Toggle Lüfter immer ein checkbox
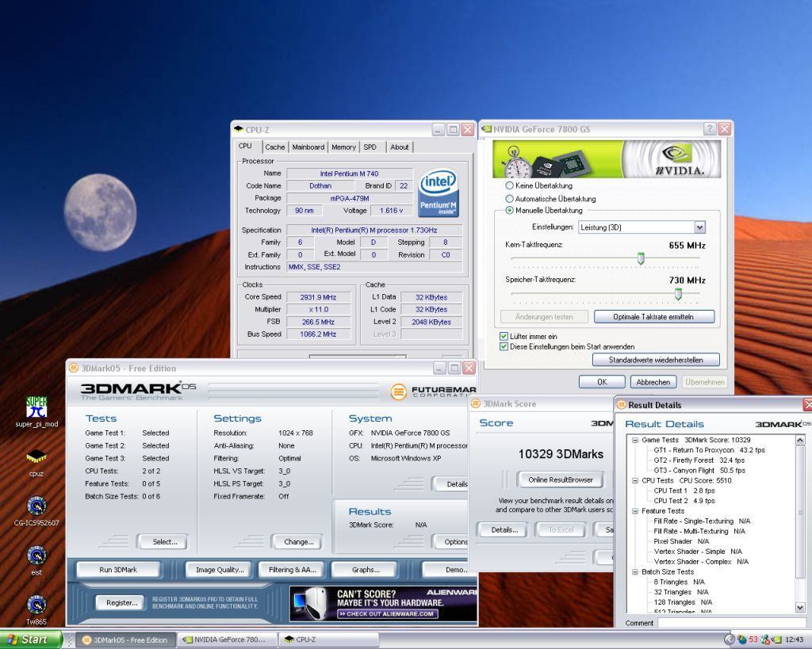The height and width of the screenshot is (649, 812). pos(528,337)
